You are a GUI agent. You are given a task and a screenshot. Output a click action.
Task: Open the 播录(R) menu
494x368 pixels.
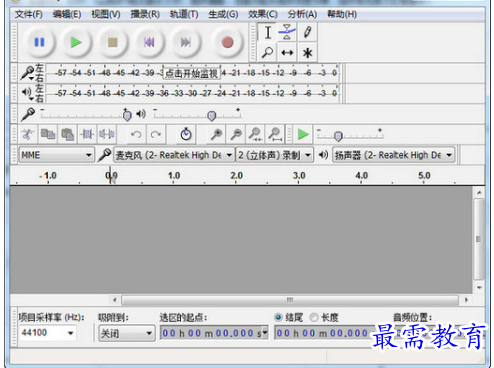[145, 14]
